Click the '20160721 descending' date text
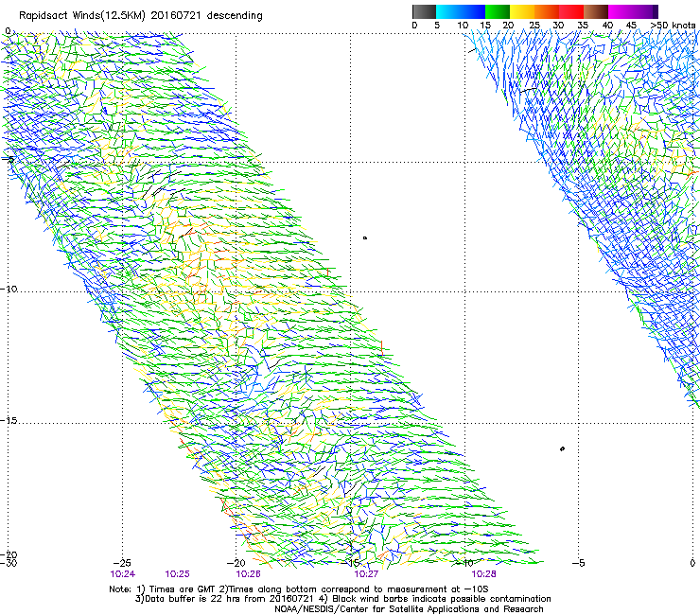The image size is (700, 615). coord(207,16)
